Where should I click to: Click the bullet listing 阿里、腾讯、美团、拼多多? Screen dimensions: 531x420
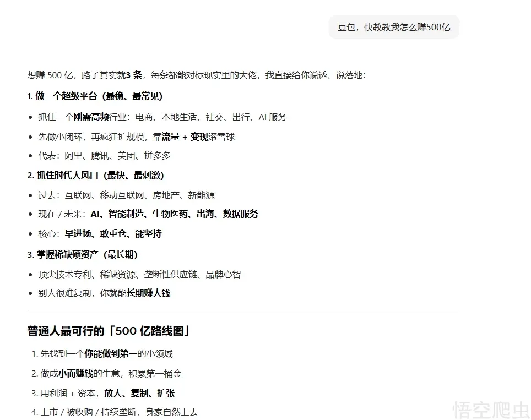(104, 156)
